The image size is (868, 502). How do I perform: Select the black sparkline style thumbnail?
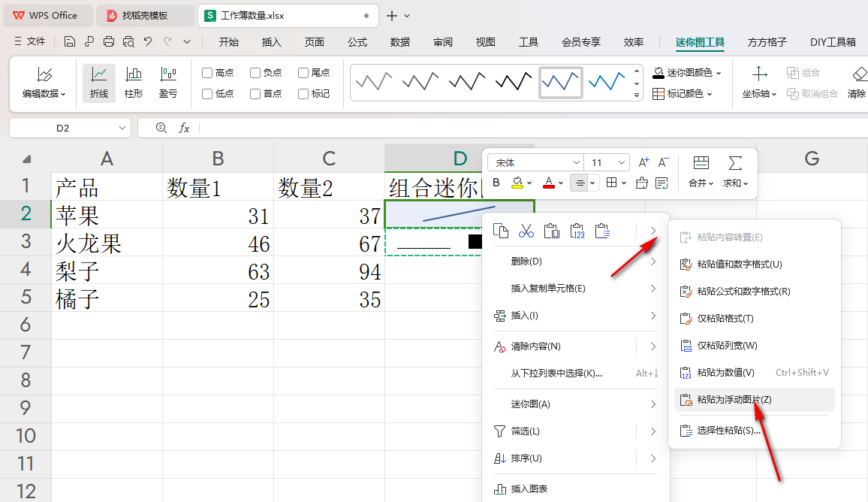click(514, 82)
